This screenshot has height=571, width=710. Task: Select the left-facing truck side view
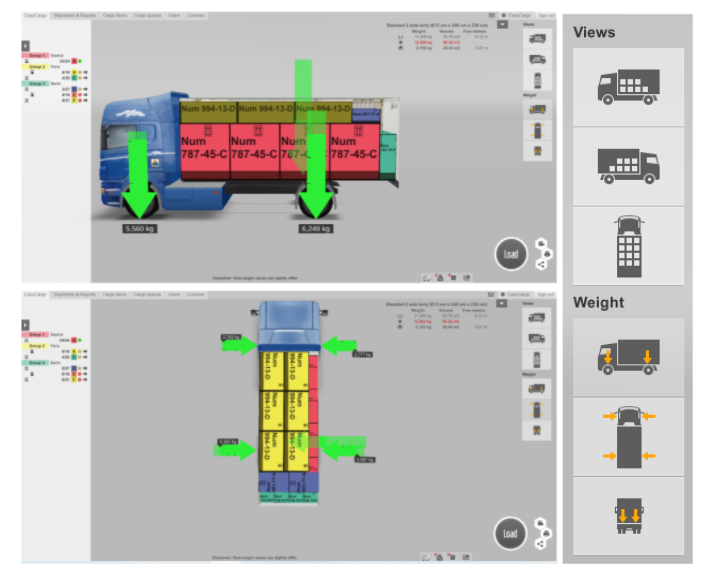point(628,87)
